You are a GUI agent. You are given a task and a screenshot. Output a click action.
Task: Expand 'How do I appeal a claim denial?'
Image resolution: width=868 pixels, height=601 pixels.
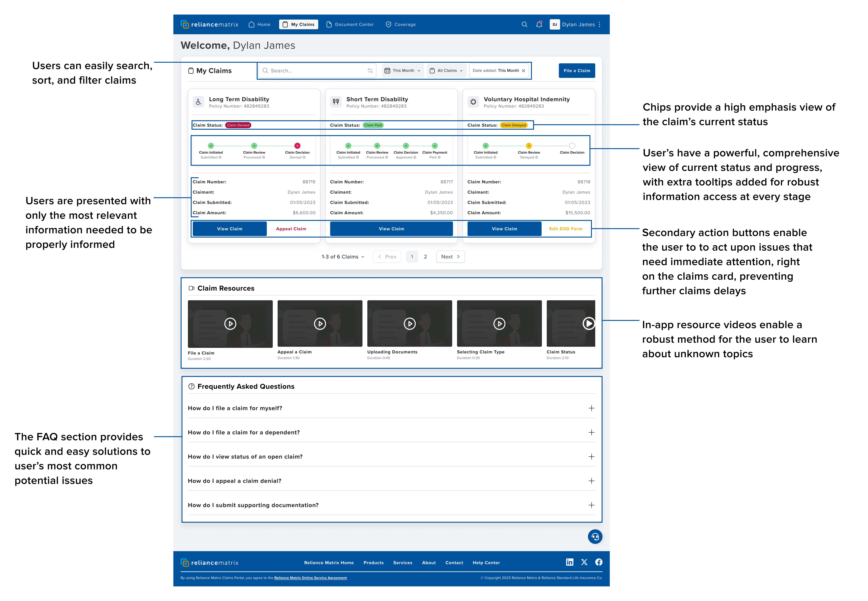591,481
